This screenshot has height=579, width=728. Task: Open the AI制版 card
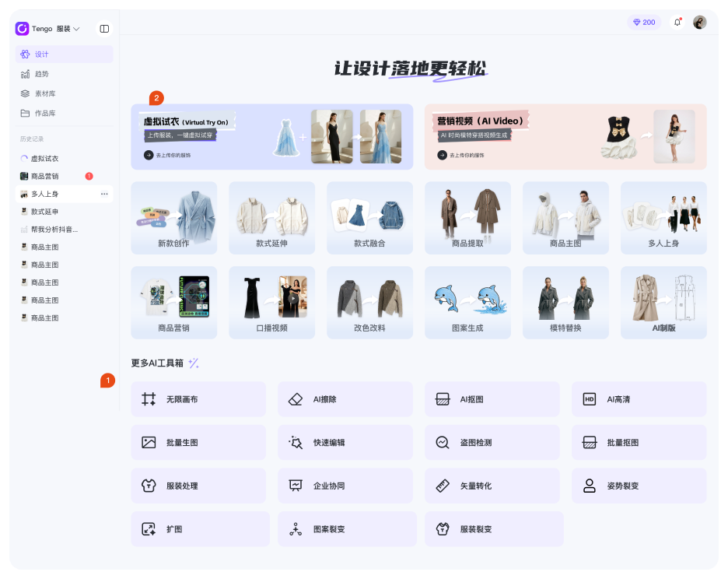[663, 303]
